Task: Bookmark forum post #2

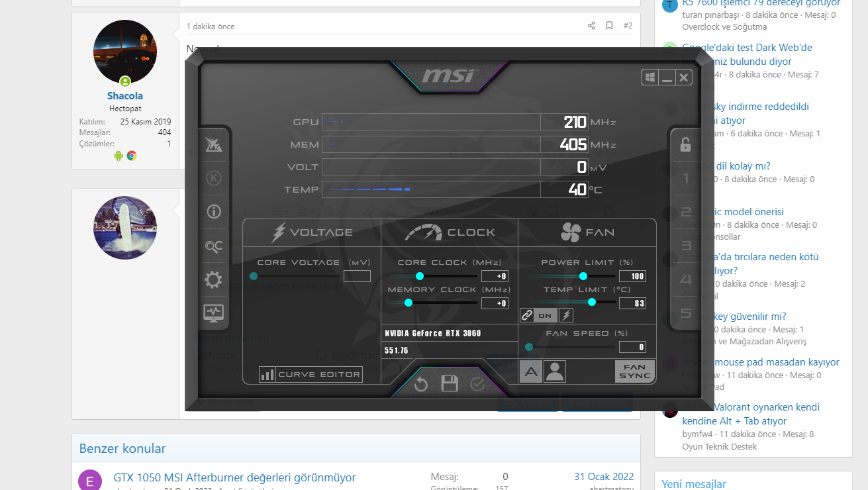Action: (x=609, y=26)
